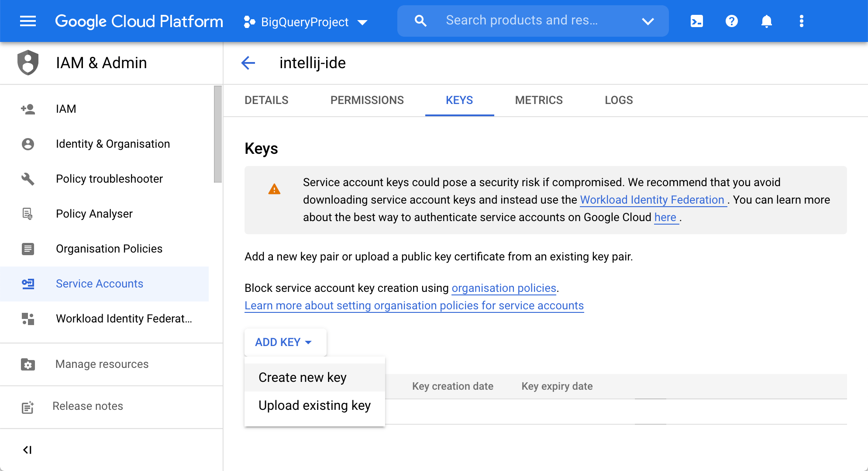
Task: Open the more options three-dot menu
Action: (x=801, y=21)
